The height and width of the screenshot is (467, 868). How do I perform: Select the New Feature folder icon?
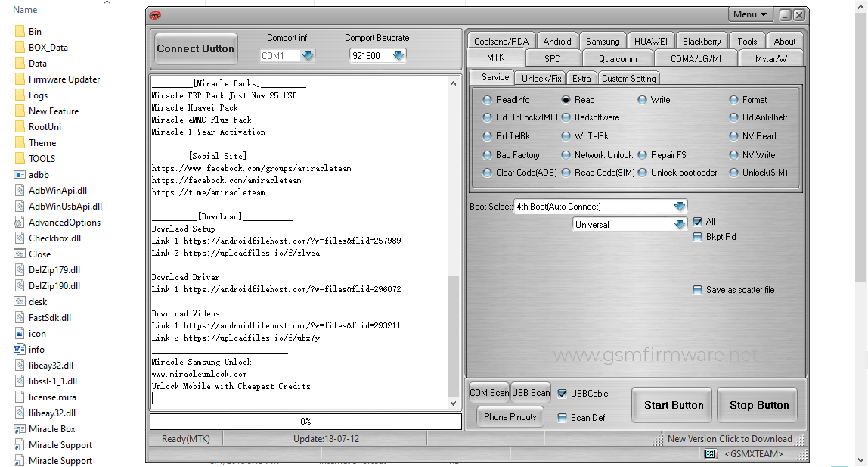click(x=20, y=111)
